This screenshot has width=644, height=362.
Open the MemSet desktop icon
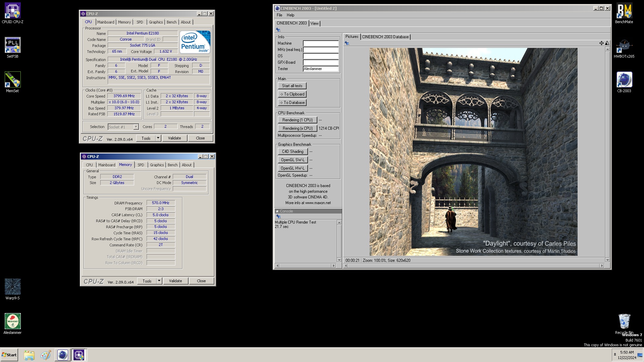click(12, 82)
